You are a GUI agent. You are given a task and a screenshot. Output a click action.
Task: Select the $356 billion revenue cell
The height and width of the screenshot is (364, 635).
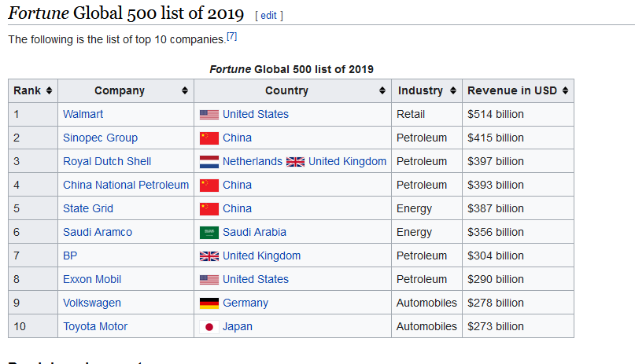pos(518,232)
